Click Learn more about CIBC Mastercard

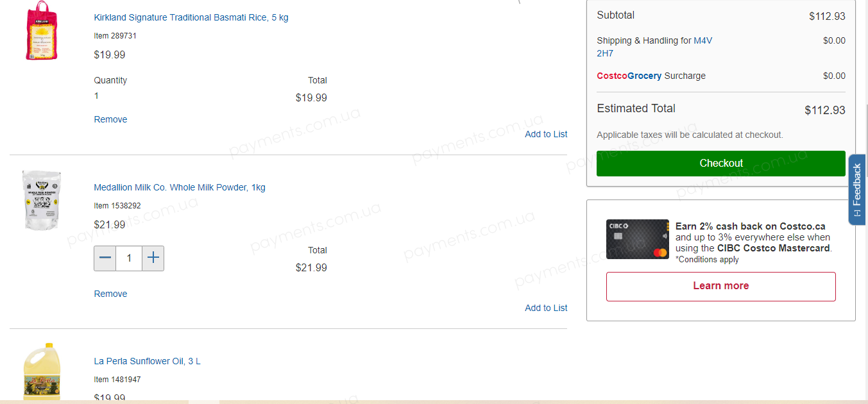(721, 286)
